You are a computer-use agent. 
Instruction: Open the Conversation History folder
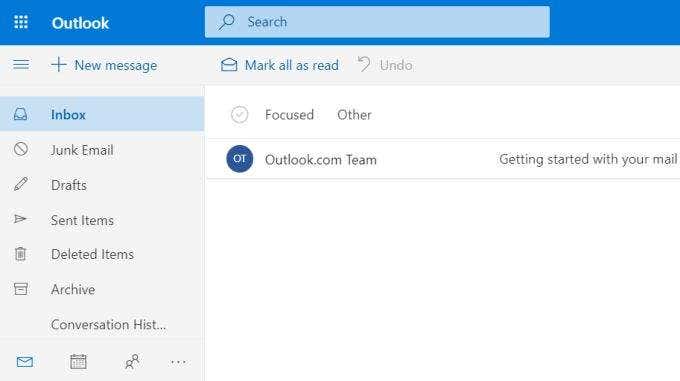pyautogui.click(x=102, y=324)
